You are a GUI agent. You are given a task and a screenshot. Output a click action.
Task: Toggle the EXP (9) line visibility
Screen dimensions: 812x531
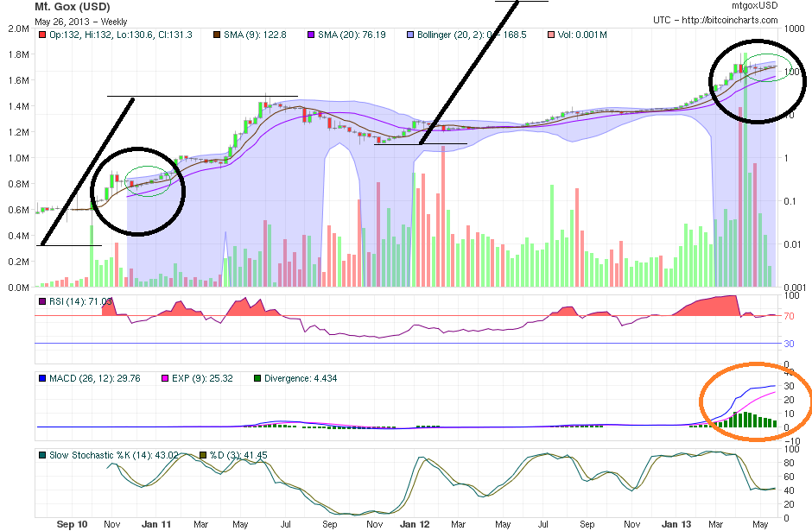pyautogui.click(x=164, y=378)
